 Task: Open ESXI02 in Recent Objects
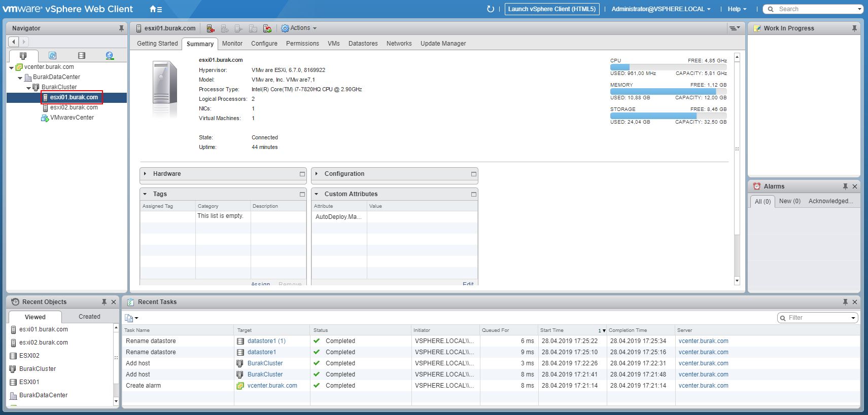(29, 356)
